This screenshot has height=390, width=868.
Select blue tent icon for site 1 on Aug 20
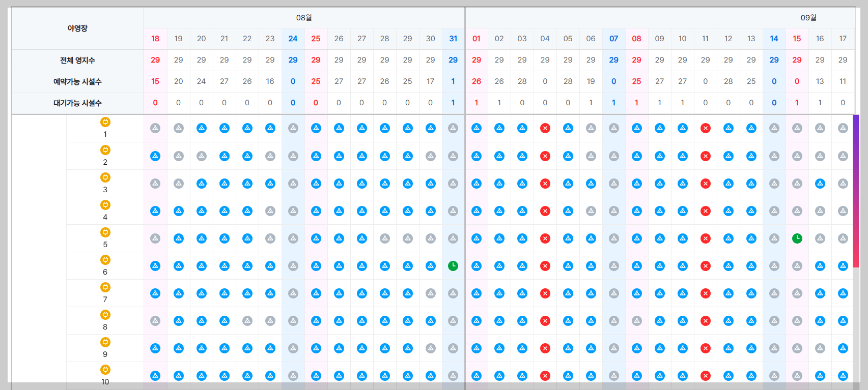point(202,128)
